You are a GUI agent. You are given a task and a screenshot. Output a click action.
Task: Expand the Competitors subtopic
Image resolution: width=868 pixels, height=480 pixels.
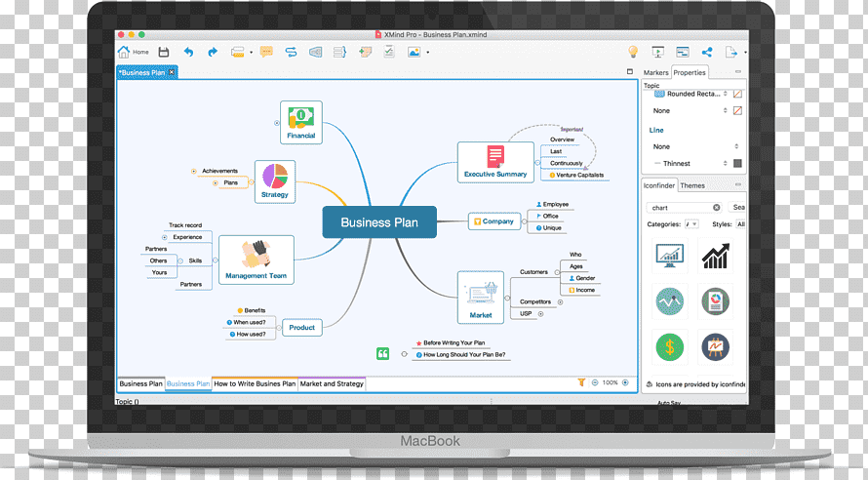pos(560,302)
